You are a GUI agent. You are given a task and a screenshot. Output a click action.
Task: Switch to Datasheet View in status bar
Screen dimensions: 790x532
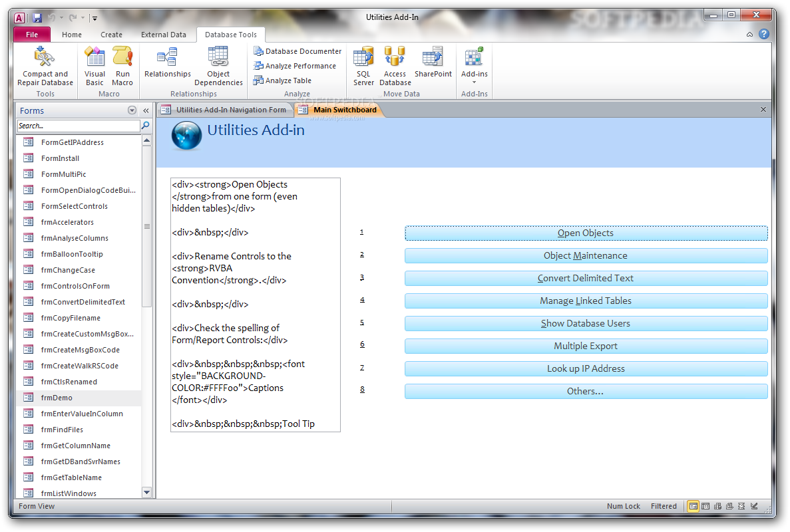click(705, 506)
